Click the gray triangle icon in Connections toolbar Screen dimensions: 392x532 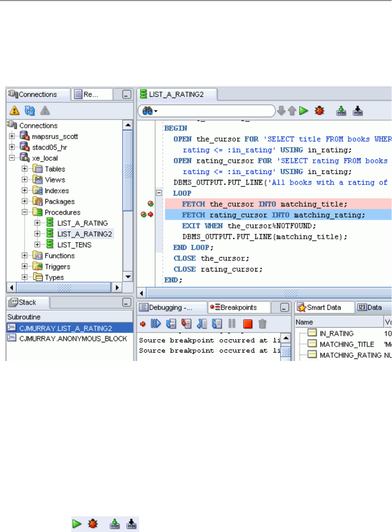click(44, 111)
